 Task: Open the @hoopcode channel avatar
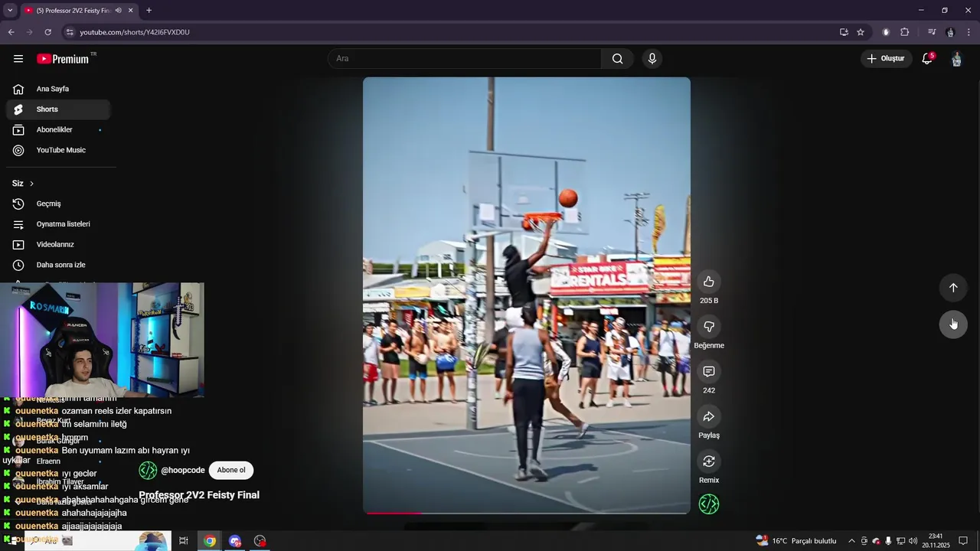click(148, 470)
